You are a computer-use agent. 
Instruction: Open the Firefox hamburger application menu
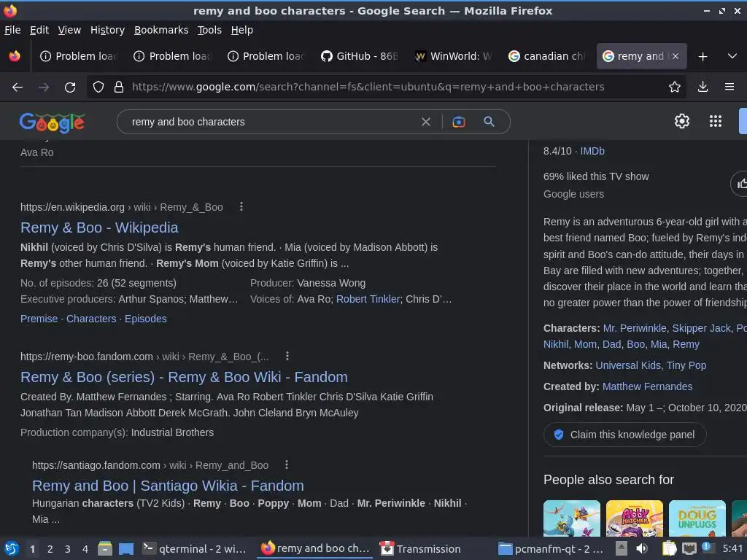click(x=729, y=87)
